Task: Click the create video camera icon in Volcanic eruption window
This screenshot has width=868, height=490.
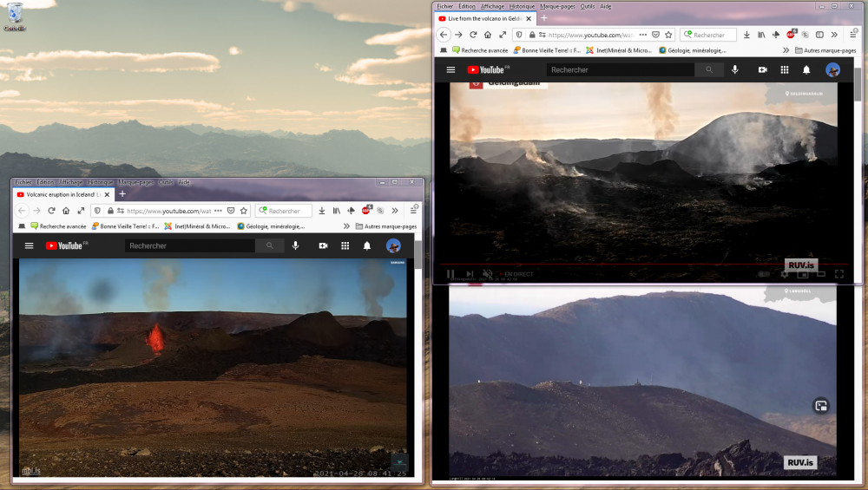Action: click(x=323, y=246)
